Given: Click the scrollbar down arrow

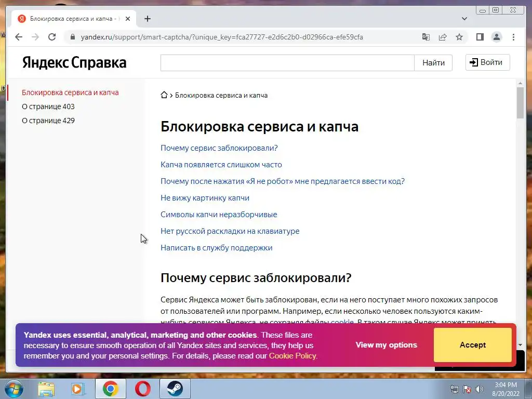Looking at the screenshot, I should pyautogui.click(x=520, y=345).
